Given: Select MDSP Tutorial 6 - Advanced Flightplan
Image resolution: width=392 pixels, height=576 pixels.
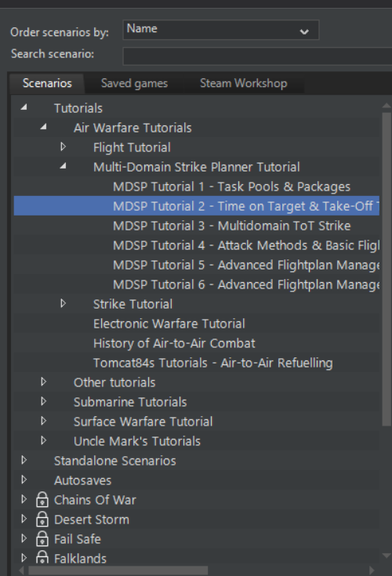Looking at the screenshot, I should click(246, 284).
